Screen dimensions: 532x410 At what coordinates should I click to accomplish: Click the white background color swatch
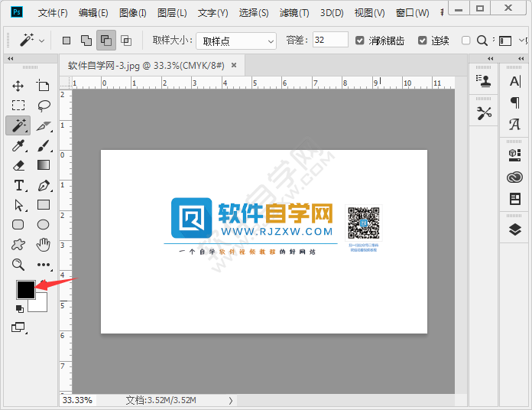pos(41,304)
